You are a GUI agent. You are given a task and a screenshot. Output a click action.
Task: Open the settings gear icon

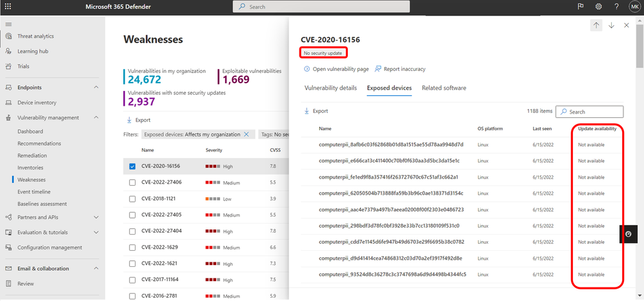(598, 6)
